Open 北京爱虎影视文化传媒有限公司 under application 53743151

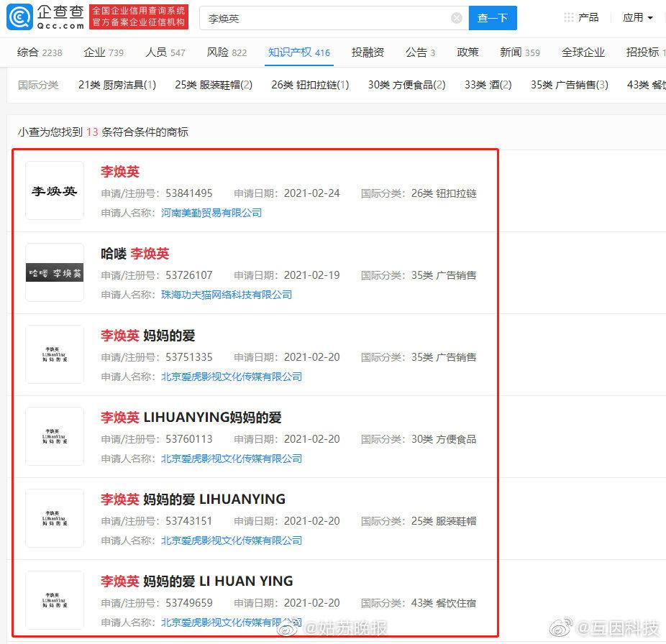pos(232,540)
